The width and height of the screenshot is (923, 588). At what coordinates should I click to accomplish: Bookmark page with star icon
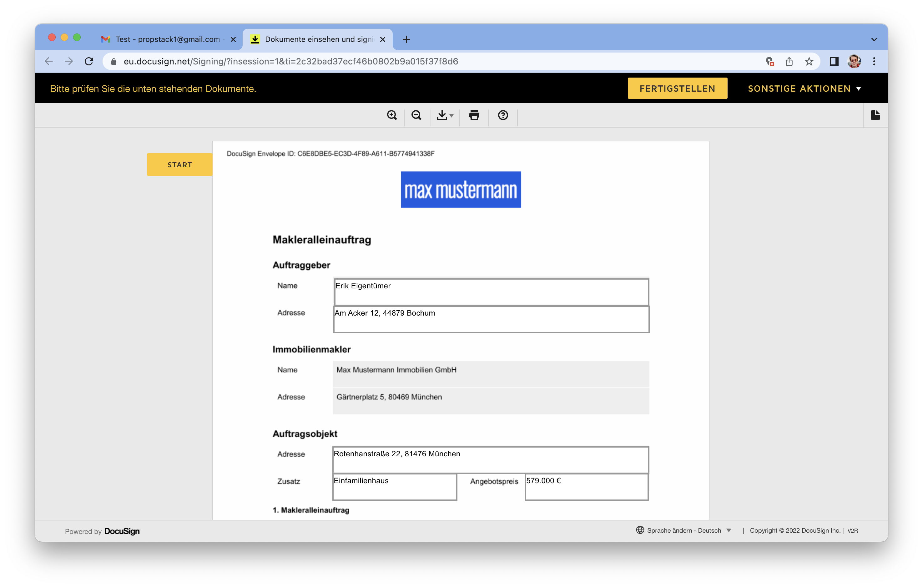pyautogui.click(x=809, y=61)
